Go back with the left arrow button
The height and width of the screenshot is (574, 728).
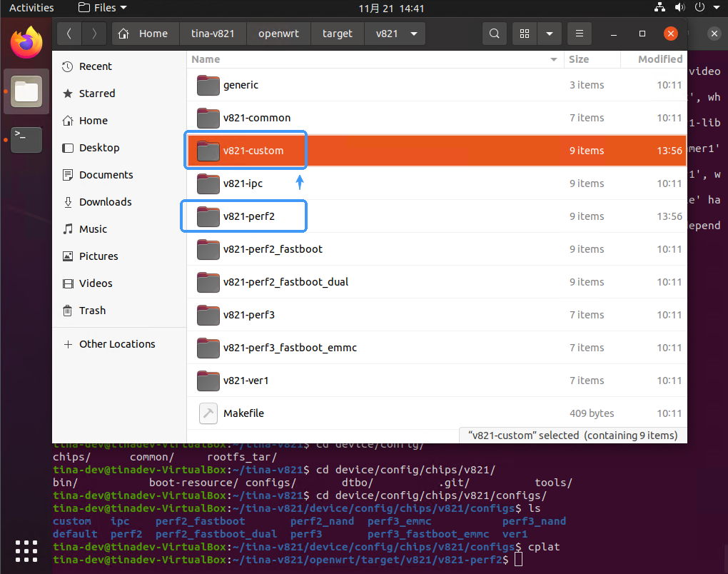click(x=69, y=34)
